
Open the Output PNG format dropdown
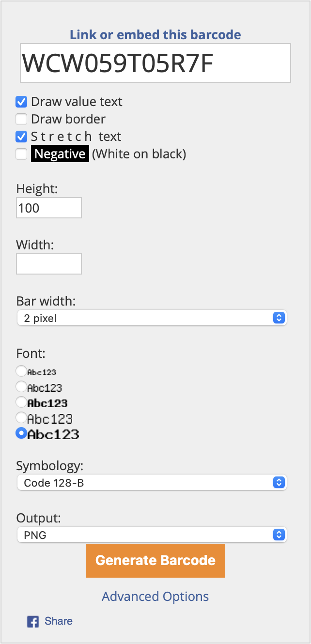pyautogui.click(x=152, y=535)
